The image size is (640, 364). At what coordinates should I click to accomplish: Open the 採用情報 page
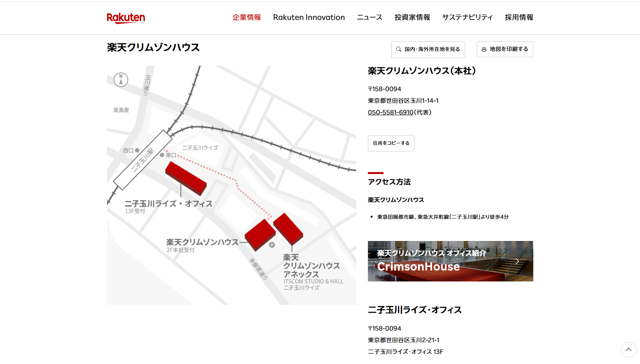(519, 18)
